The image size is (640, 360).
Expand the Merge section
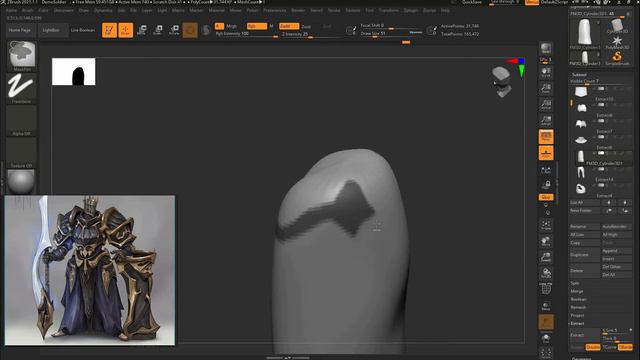[x=577, y=291]
